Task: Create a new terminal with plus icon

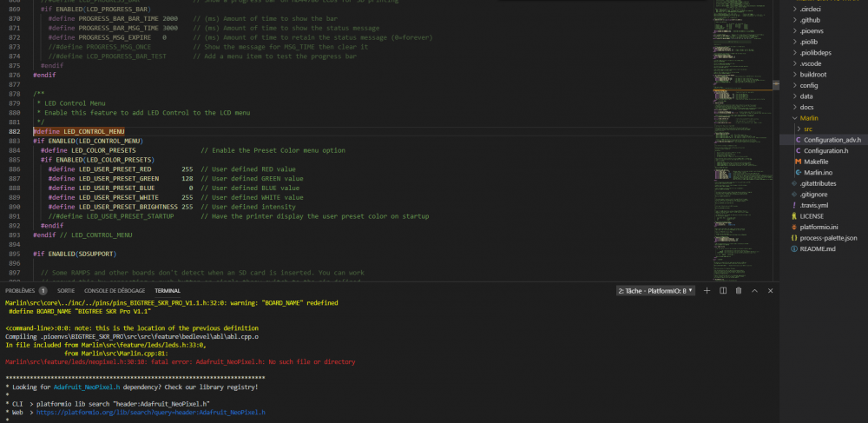Action: pyautogui.click(x=707, y=290)
